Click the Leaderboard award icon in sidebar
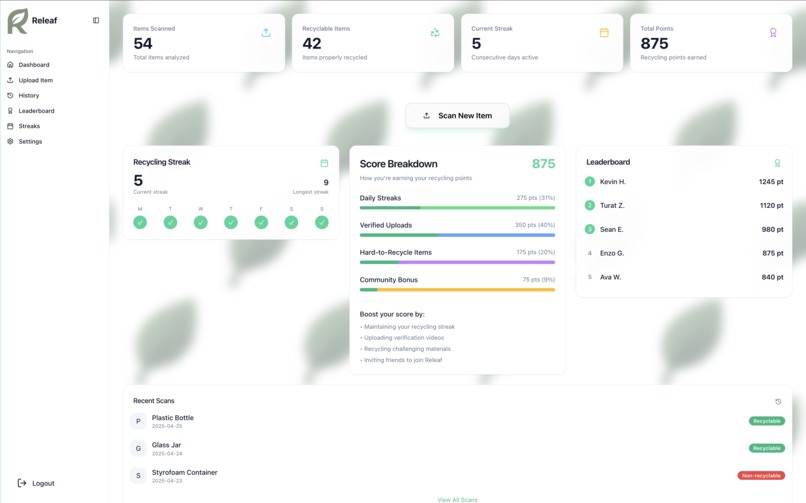The image size is (806, 503). pyautogui.click(x=10, y=111)
